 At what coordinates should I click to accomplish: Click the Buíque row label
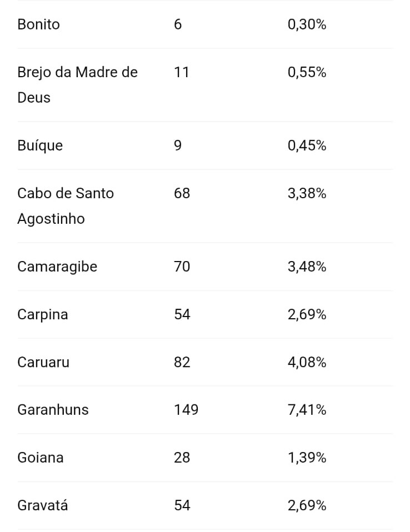pyautogui.click(x=40, y=145)
